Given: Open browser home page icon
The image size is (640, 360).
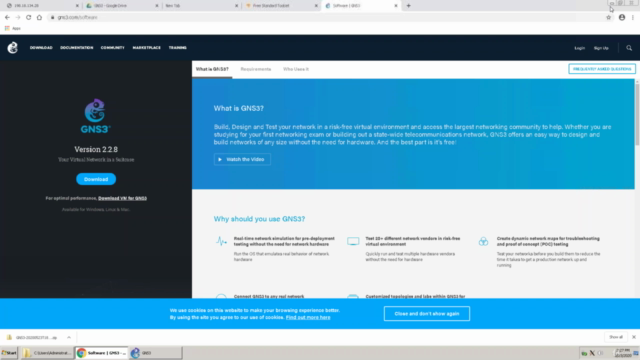Looking at the screenshot, I should pyautogui.click(x=39, y=17).
